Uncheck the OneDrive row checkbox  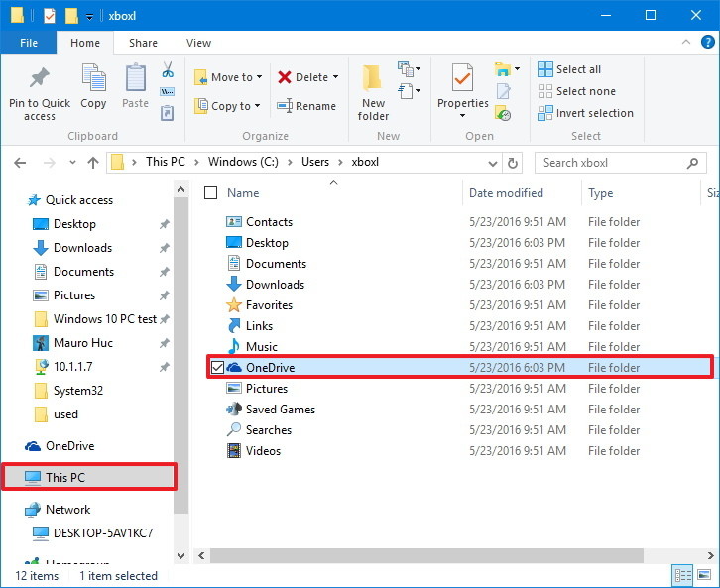[x=217, y=367]
